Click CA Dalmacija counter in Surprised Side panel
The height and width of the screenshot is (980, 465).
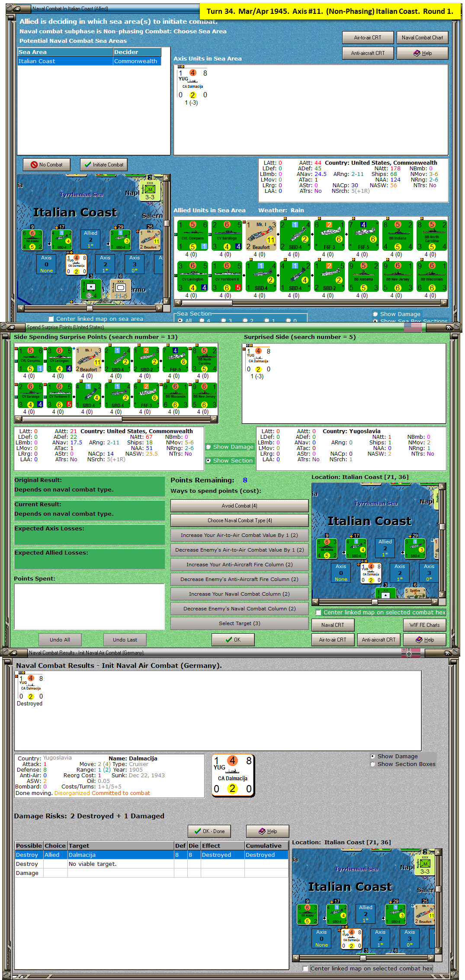point(258,360)
